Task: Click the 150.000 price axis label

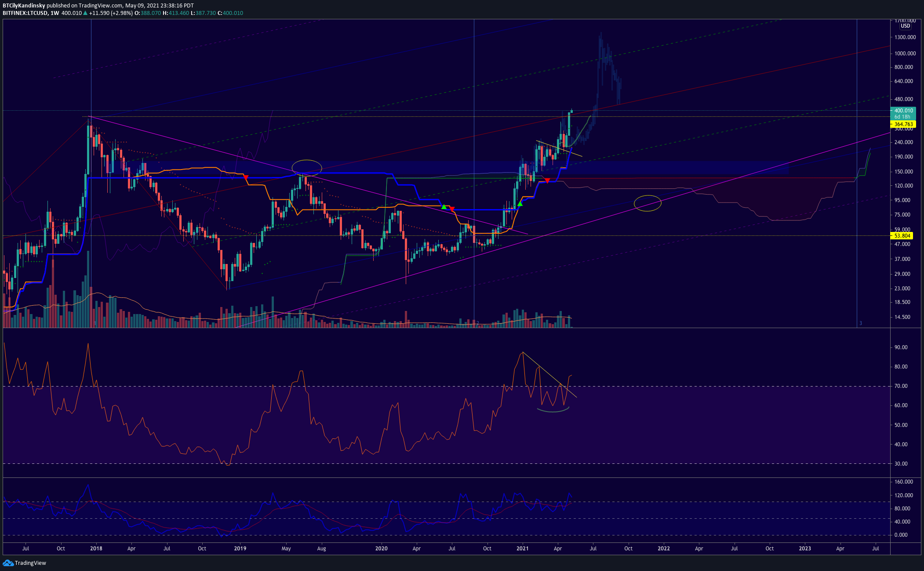Action: click(903, 172)
